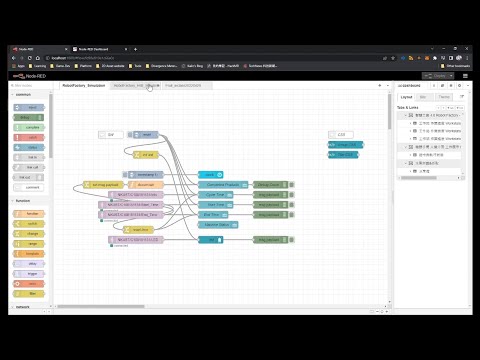Select the clock dashboard node on canvas
480x360 pixels.
pos(211,175)
